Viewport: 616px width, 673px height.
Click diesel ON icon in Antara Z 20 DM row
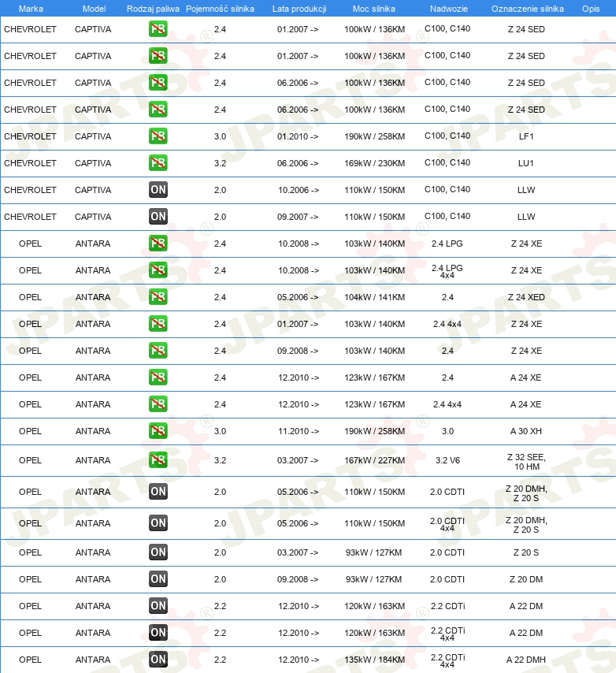click(x=158, y=579)
